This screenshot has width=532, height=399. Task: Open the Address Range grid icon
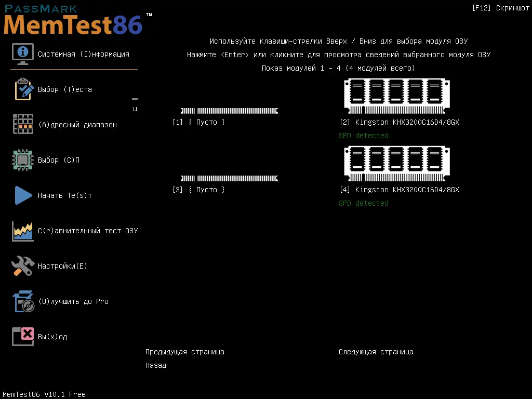coord(23,124)
